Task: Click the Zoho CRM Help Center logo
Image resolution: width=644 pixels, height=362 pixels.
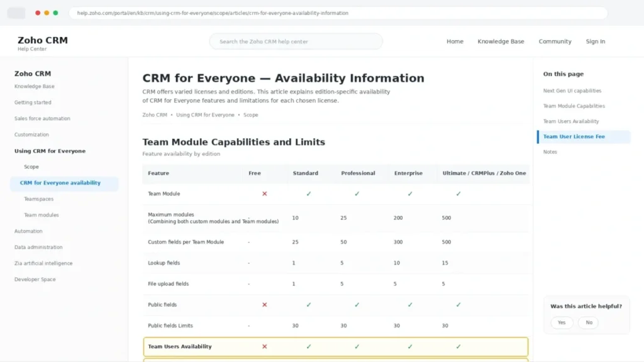Action: click(x=43, y=43)
